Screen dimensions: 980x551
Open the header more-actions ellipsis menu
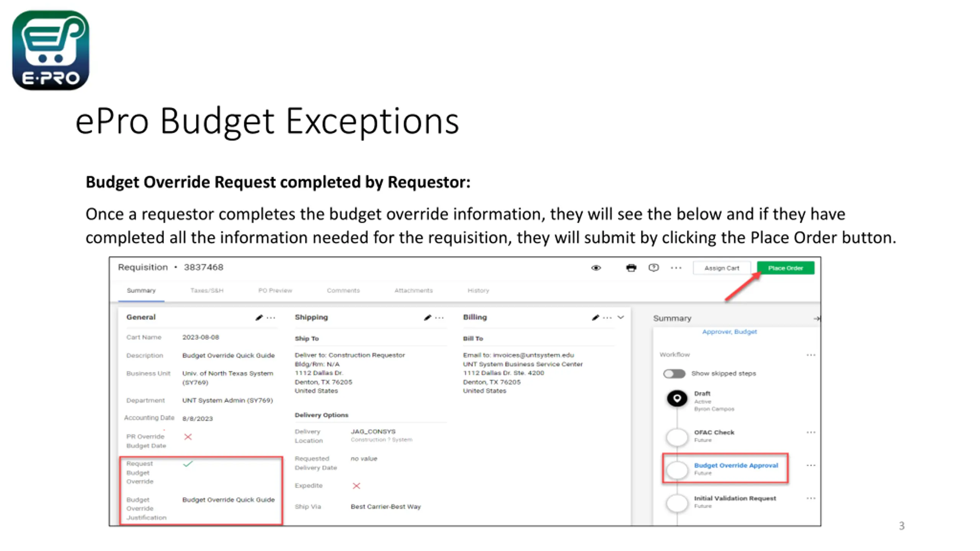676,268
